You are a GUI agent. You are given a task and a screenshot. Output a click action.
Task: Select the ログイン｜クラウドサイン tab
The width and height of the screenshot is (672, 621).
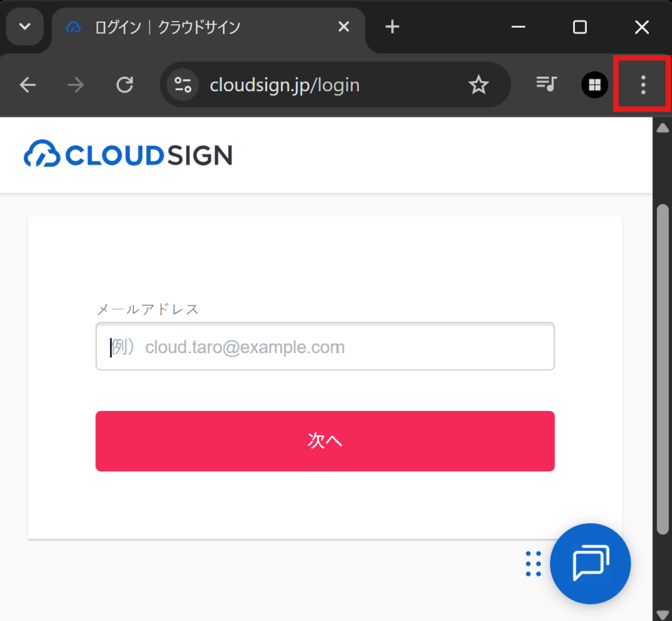(x=167, y=27)
